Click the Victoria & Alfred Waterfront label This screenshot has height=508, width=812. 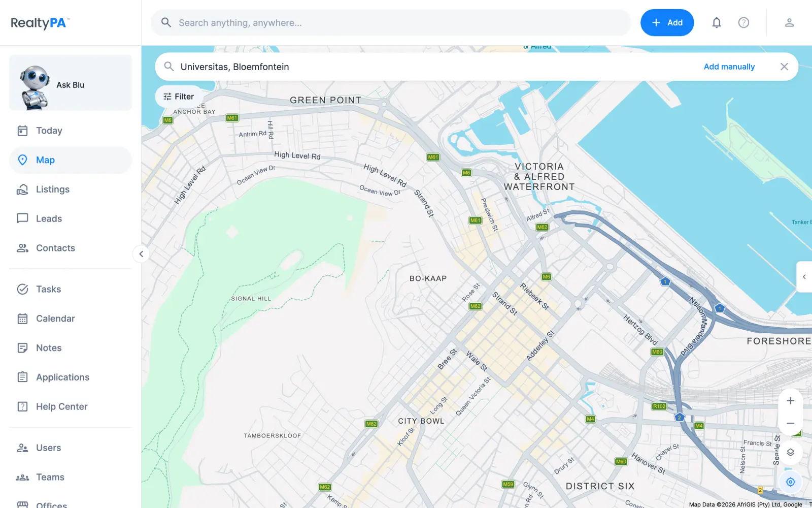(539, 176)
